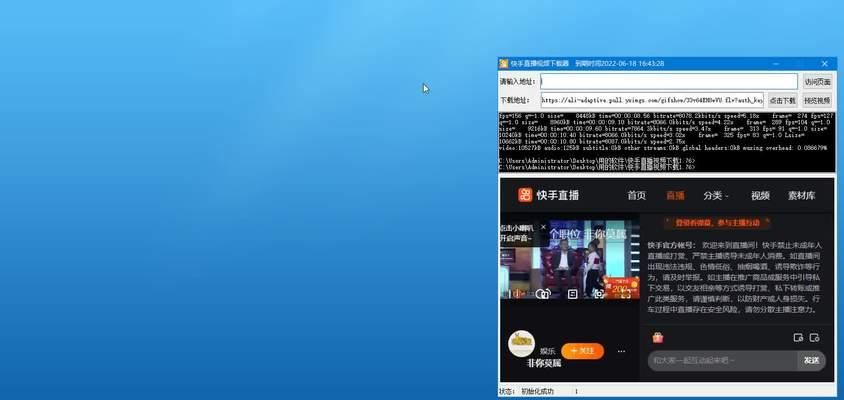Click the 下载地址 download URL field
The width and height of the screenshot is (844, 400).
[652, 100]
